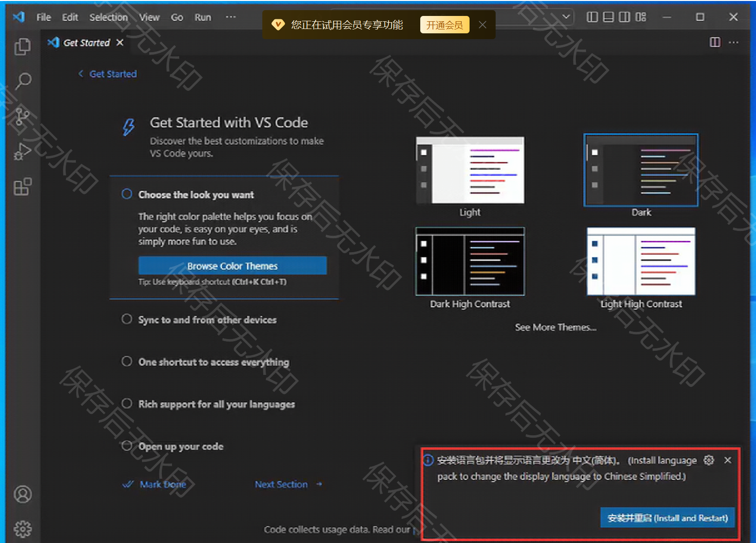Open the Extensions view
756x543 pixels.
22,186
